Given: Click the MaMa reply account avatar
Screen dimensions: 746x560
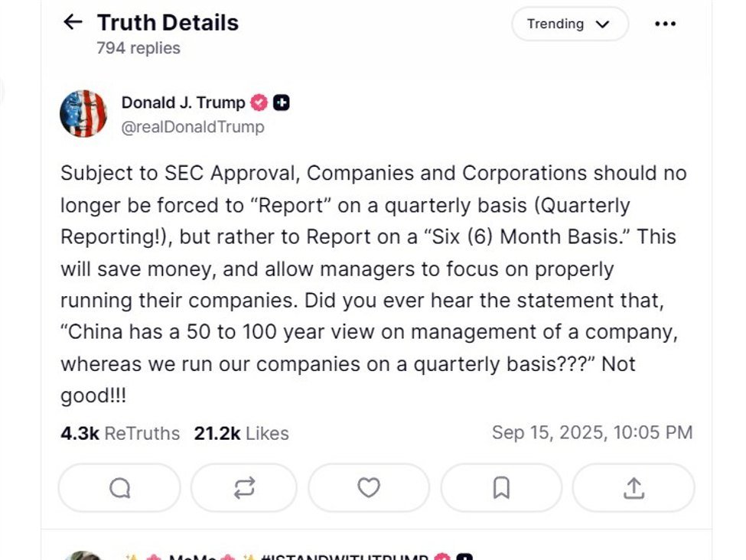Looking at the screenshot, I should [84, 552].
